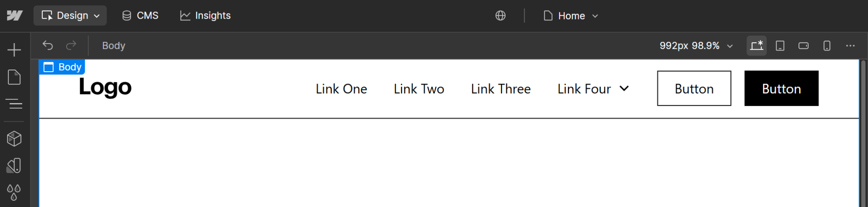The width and height of the screenshot is (868, 207).
Task: Click the Redo arrow
Action: pos(71,45)
